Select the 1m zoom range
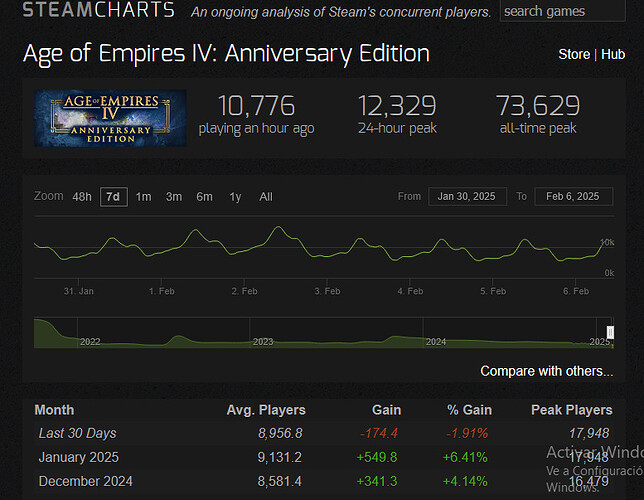 click(144, 197)
